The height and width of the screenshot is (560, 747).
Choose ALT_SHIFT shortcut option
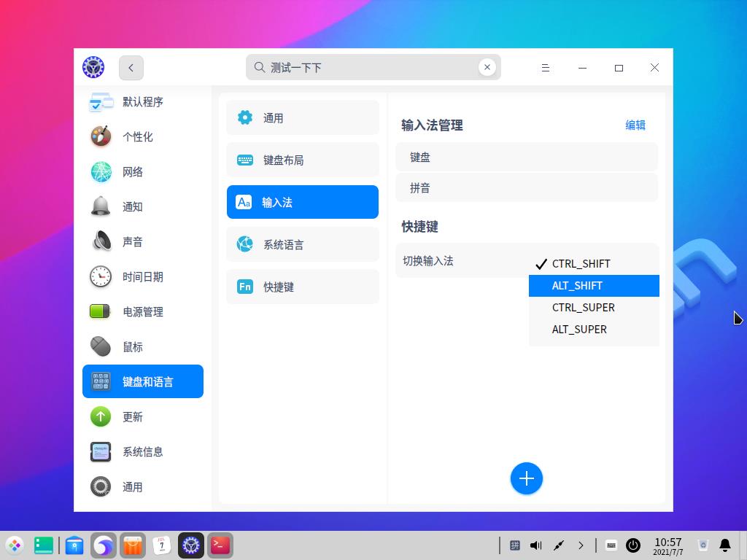point(594,286)
